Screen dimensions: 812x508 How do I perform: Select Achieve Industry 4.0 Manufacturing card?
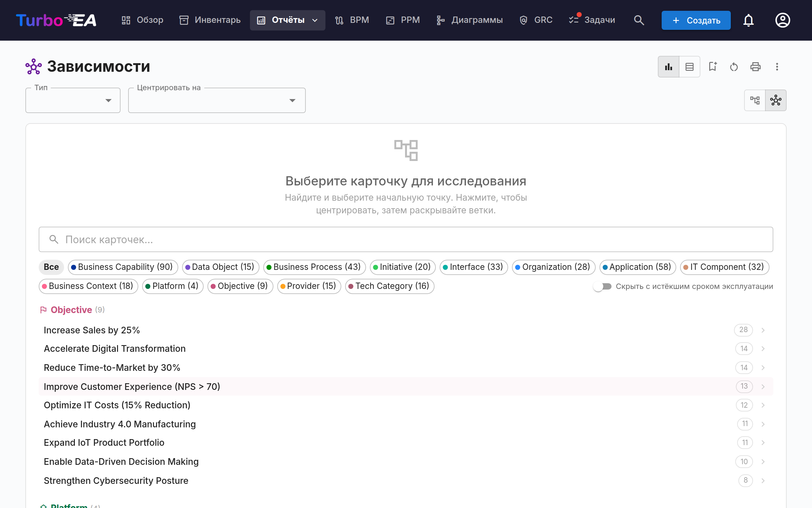[x=406, y=424]
